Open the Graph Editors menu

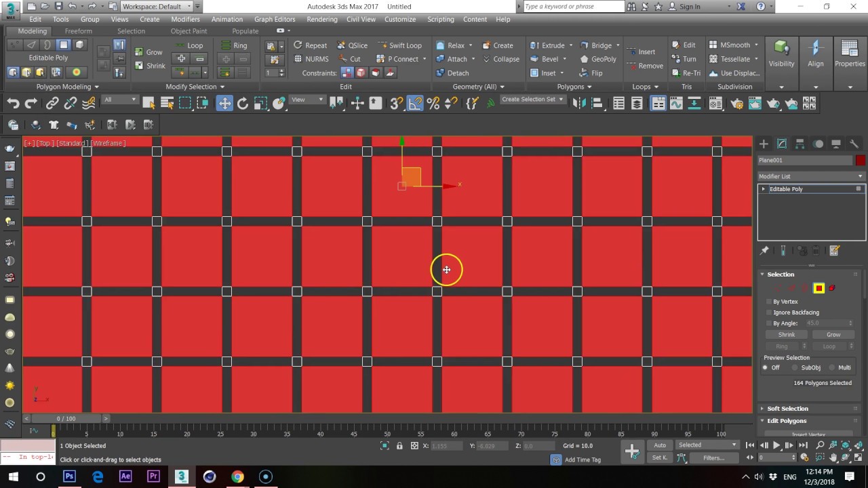(275, 19)
